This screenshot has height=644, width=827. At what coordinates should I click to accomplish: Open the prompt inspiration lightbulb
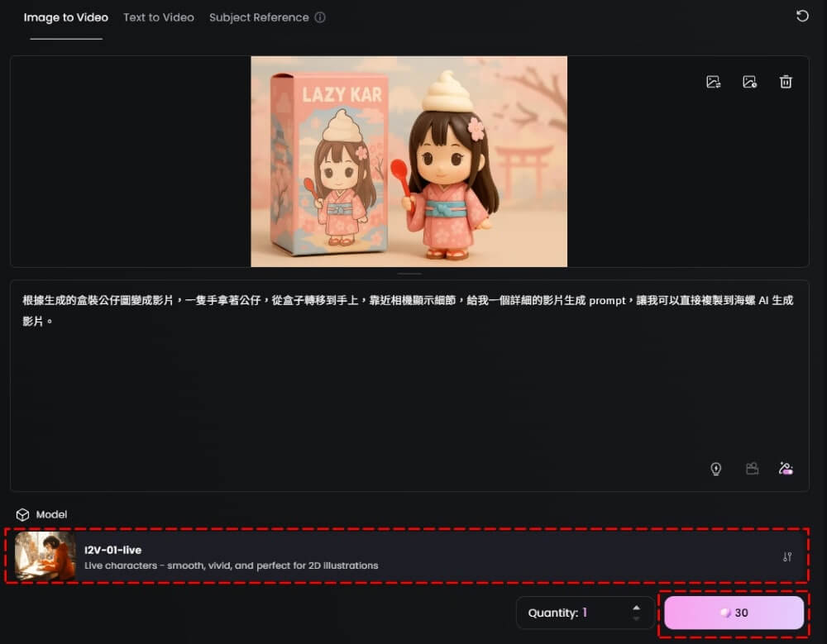point(716,469)
